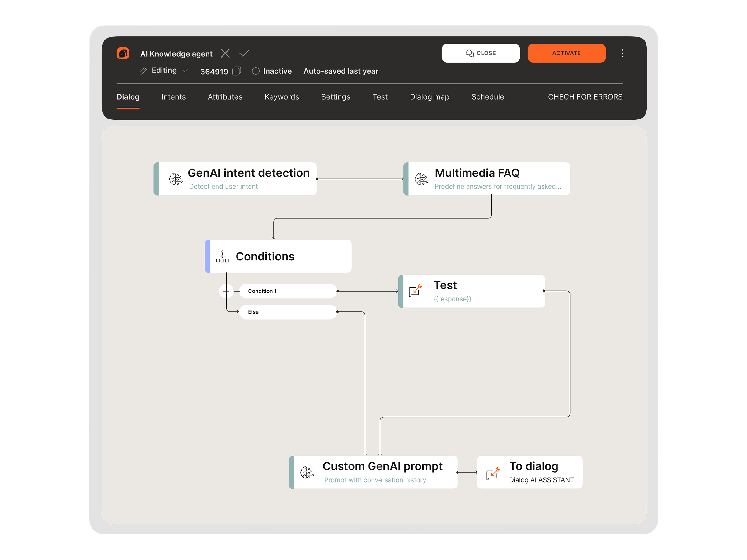Viewport: 747px width, 560px height.
Task: Click the Conditions hierarchy icon
Action: pyautogui.click(x=222, y=257)
